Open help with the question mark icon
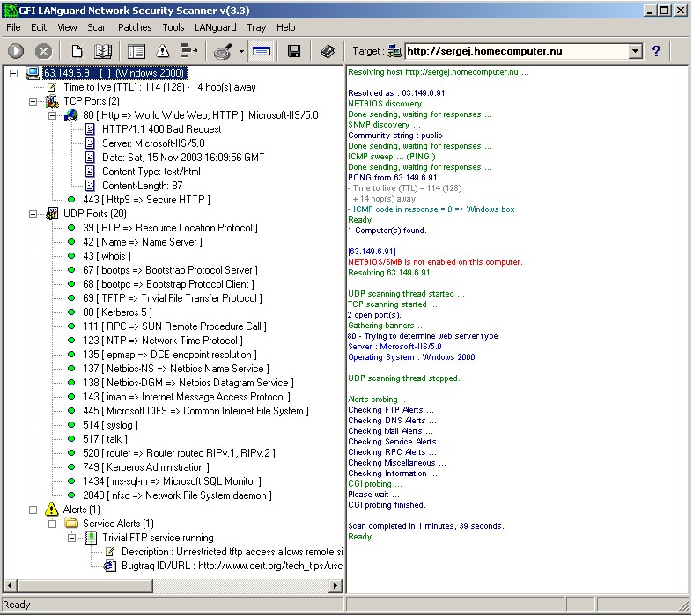The width and height of the screenshot is (693, 616). 656,51
